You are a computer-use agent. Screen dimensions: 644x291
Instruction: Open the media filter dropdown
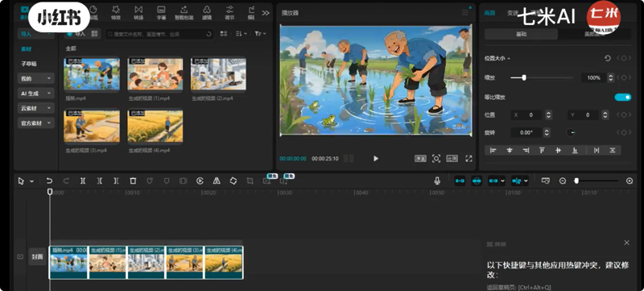pyautogui.click(x=260, y=34)
